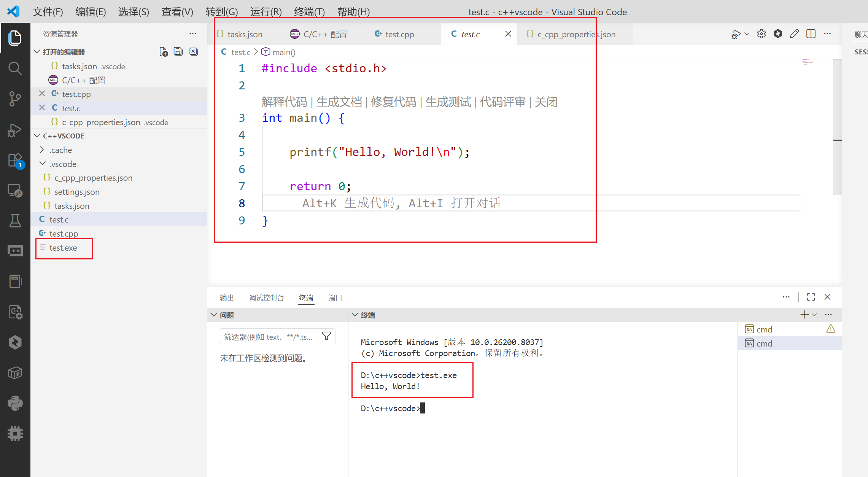
Task: Open the Python extension view
Action: pyautogui.click(x=15, y=403)
